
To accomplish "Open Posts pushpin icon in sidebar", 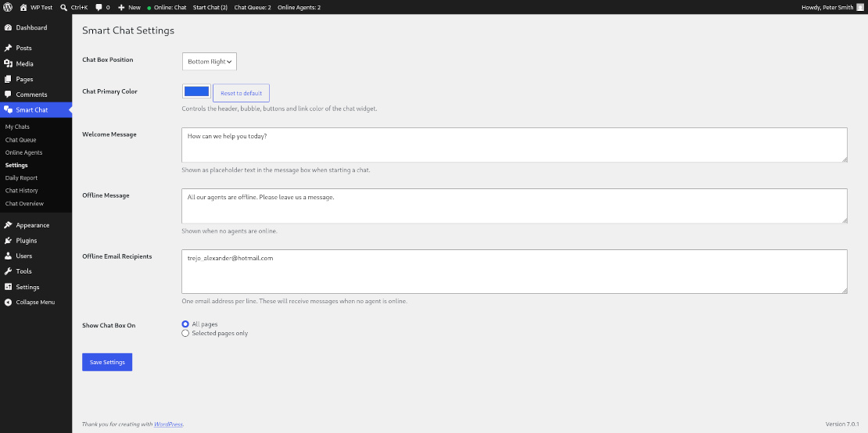I will [8, 48].
